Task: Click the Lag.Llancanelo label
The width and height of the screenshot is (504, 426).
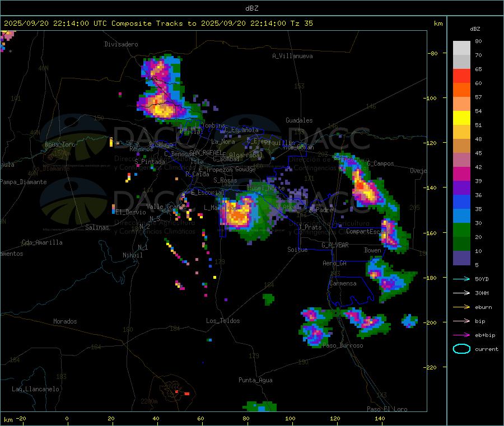Action: (x=36, y=389)
